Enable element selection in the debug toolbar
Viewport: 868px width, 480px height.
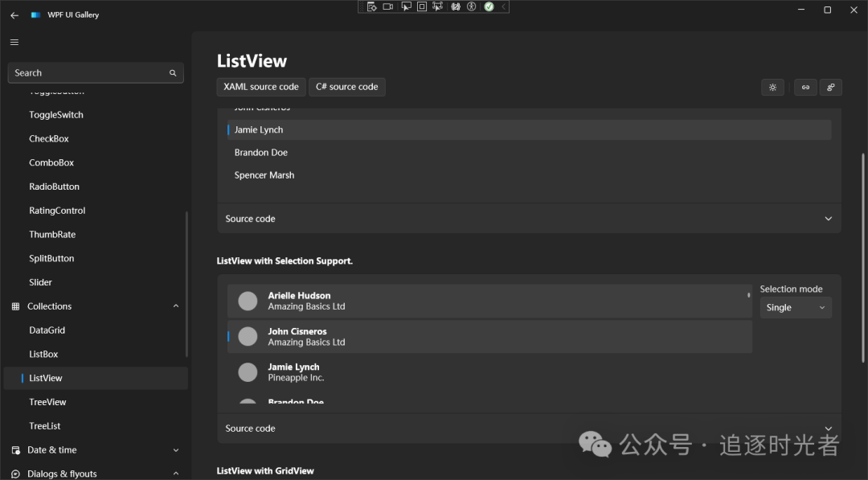(406, 6)
